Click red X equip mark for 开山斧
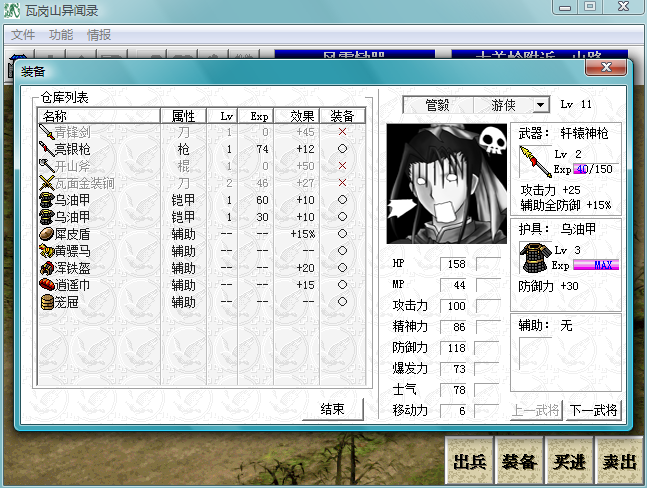 point(342,165)
